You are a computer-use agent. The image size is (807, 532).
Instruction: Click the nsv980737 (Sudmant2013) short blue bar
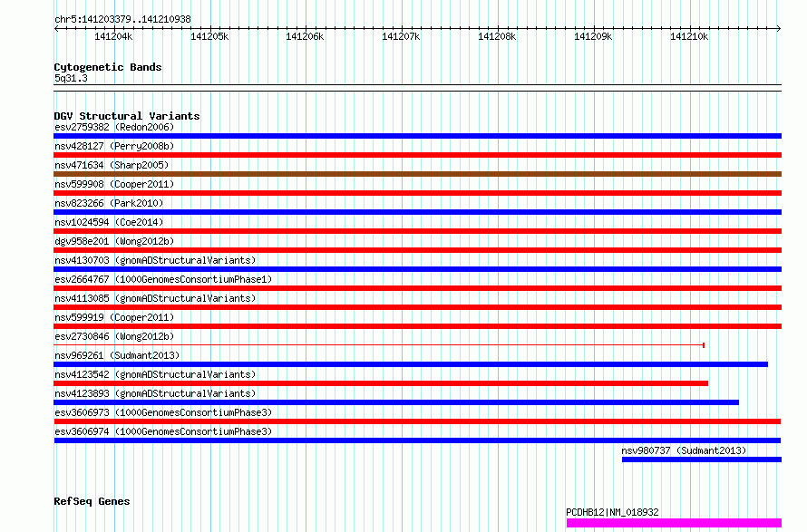702,459
